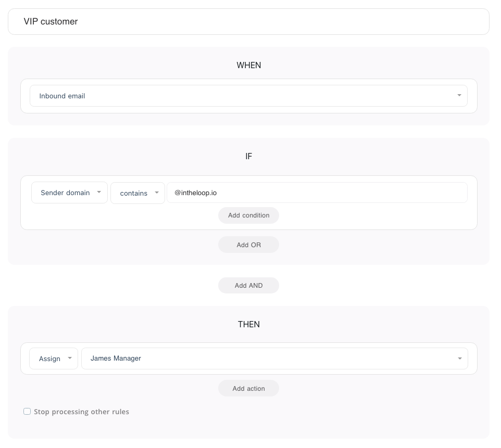501x448 pixels.
Task: Click the arrow icon on James Manager field
Action: click(459, 359)
